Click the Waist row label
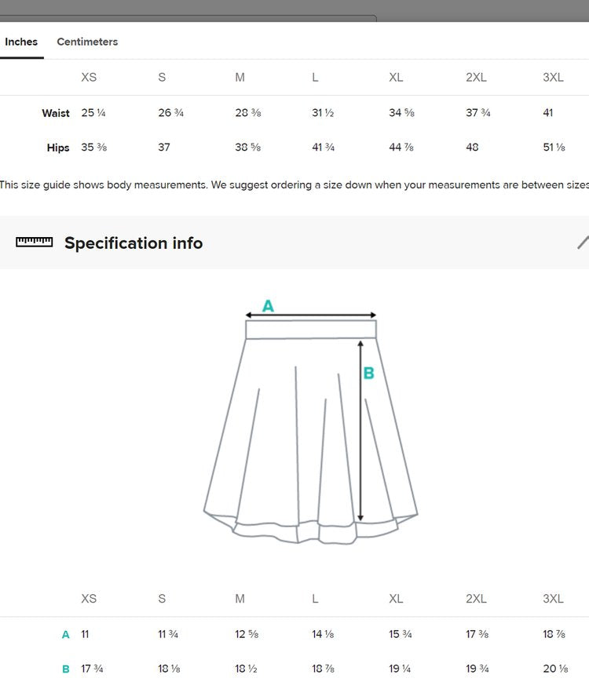Screen dimensions: 589x700 pos(56,113)
